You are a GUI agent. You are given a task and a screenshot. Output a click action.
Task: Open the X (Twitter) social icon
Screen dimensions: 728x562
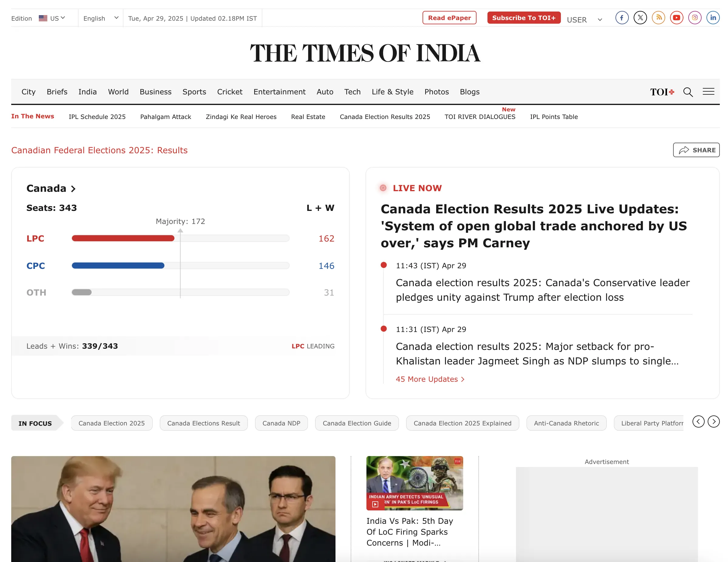640,18
